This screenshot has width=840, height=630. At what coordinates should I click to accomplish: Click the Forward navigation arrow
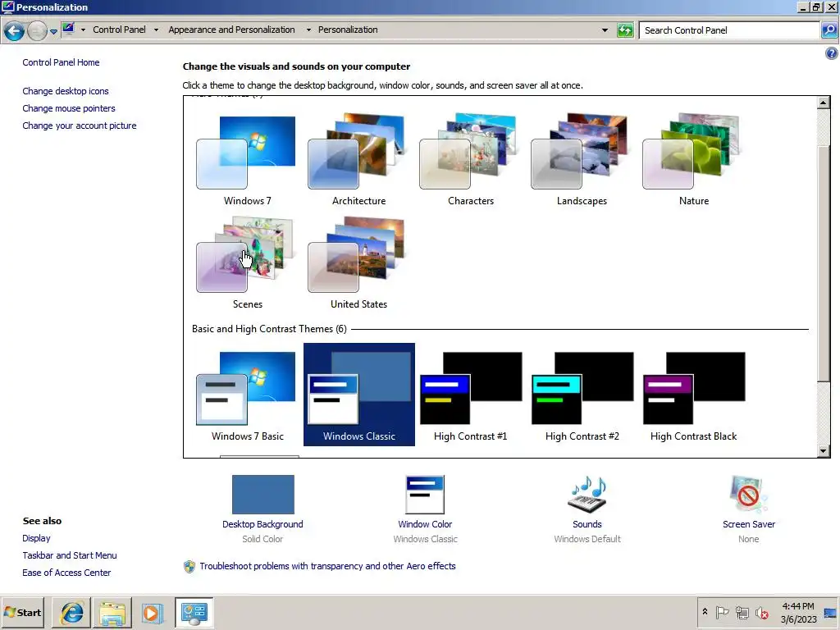click(x=37, y=30)
